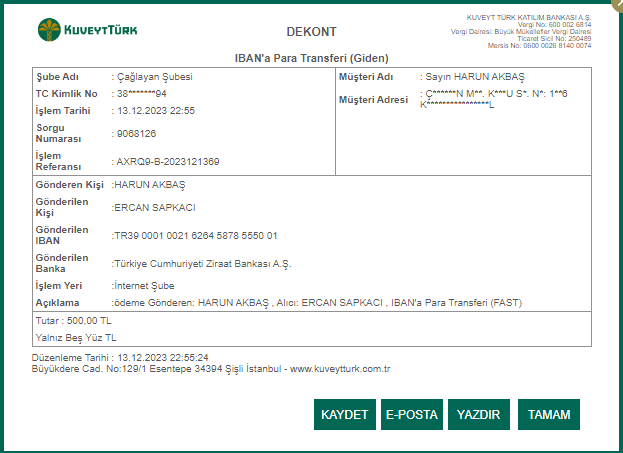Click masked TC Kimlik No value
Screen dimensions: 623x453
coord(141,94)
